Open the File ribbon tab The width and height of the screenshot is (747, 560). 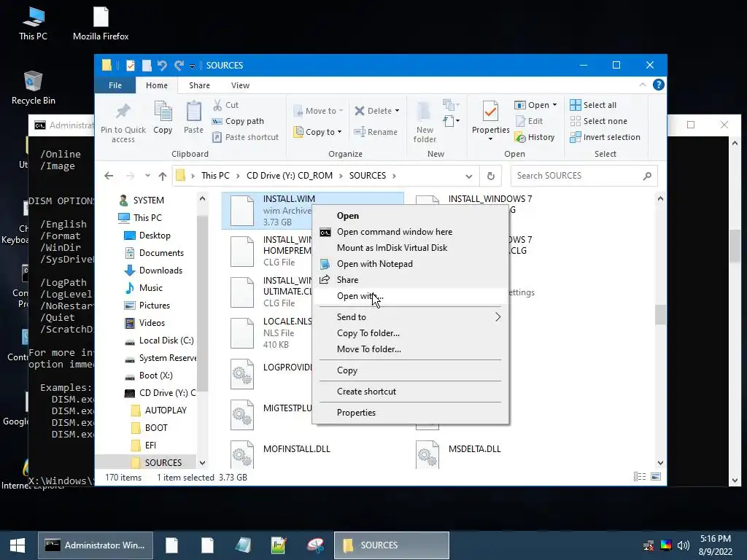tap(115, 85)
